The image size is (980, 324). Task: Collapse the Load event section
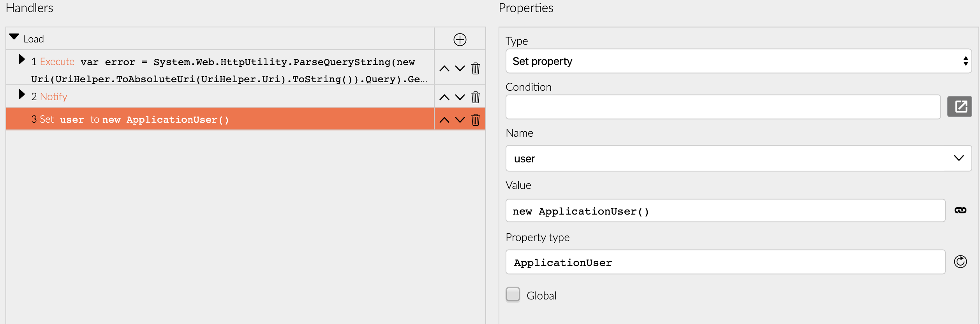tap(14, 37)
